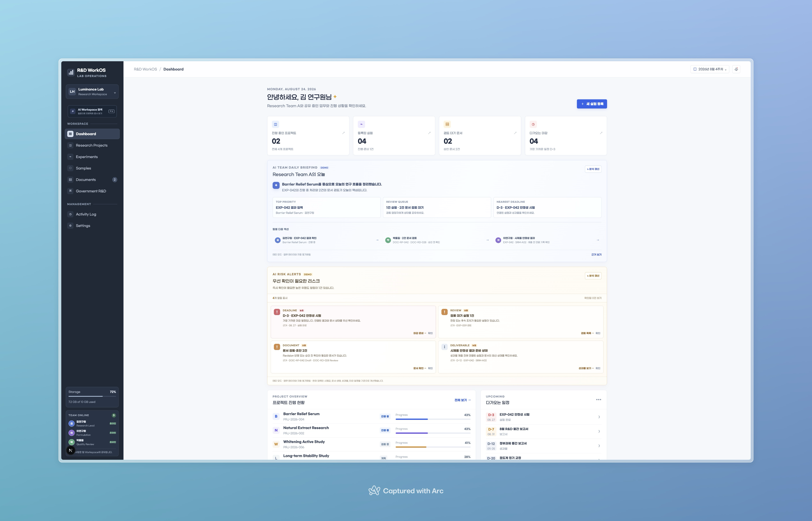Image resolution: width=812 pixels, height=521 pixels.
Task: Open the 2026년 8월 4주차 week dropdown
Action: (710, 69)
